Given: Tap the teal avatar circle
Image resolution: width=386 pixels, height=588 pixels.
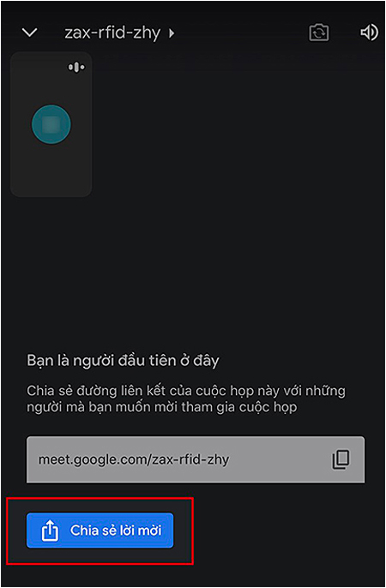Looking at the screenshot, I should (51, 124).
